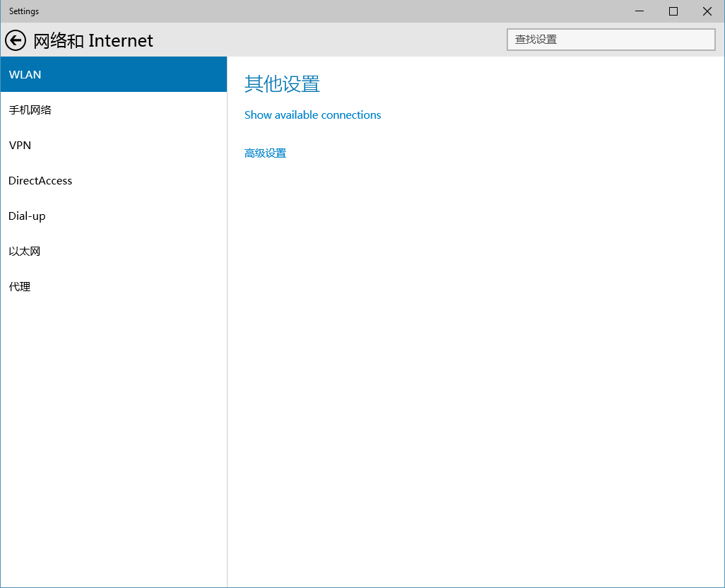Image resolution: width=725 pixels, height=588 pixels.
Task: Click the 网络和 Internet page title
Action: click(93, 41)
